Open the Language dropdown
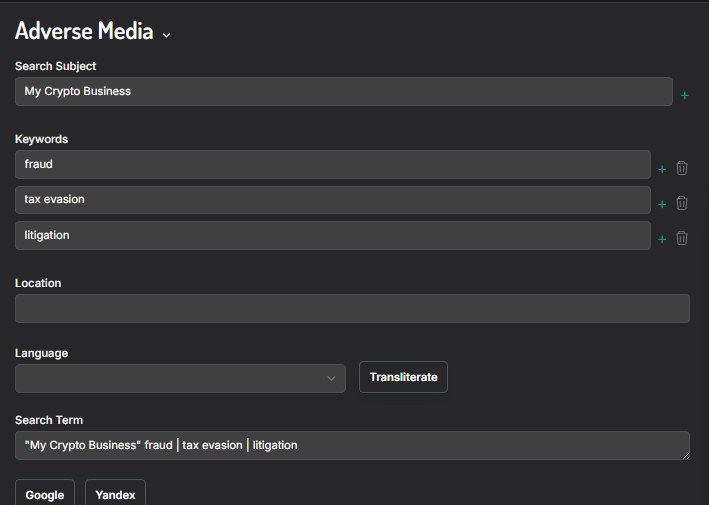Screen dimensions: 709x505 (180, 378)
